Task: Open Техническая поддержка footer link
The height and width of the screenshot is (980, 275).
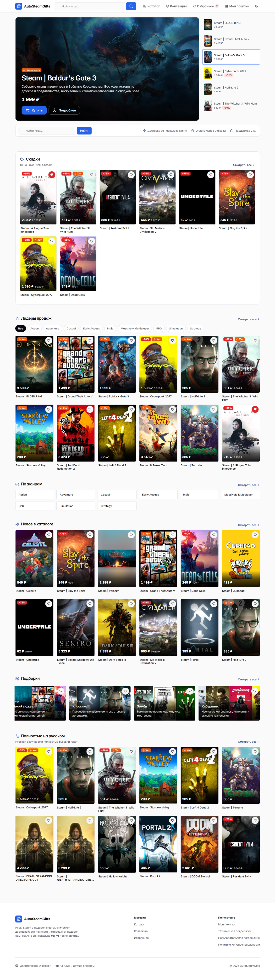Action: click(x=234, y=931)
